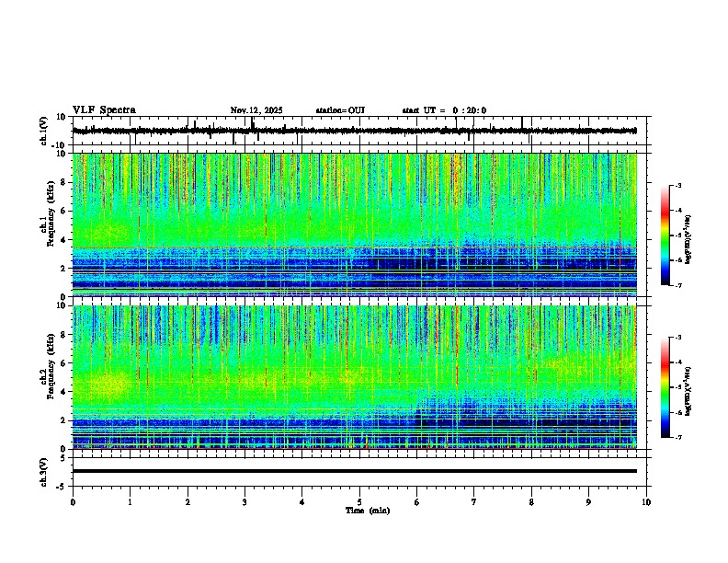The image size is (728, 563).
Task: Click the "ch.1(V)" waveform axis label
Action: [x=43, y=131]
